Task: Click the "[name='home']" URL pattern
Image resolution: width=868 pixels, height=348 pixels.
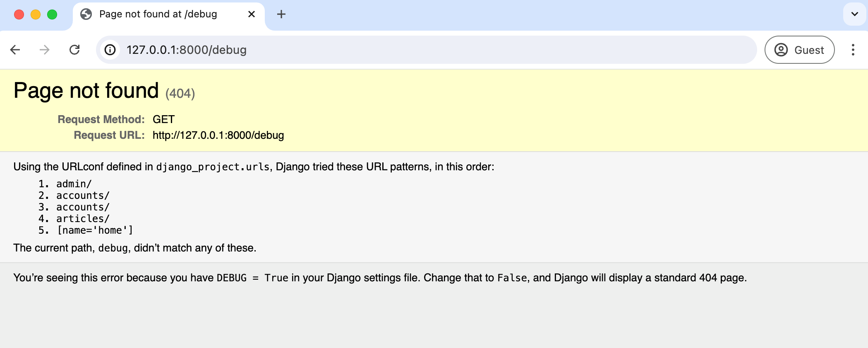Action: tap(95, 230)
